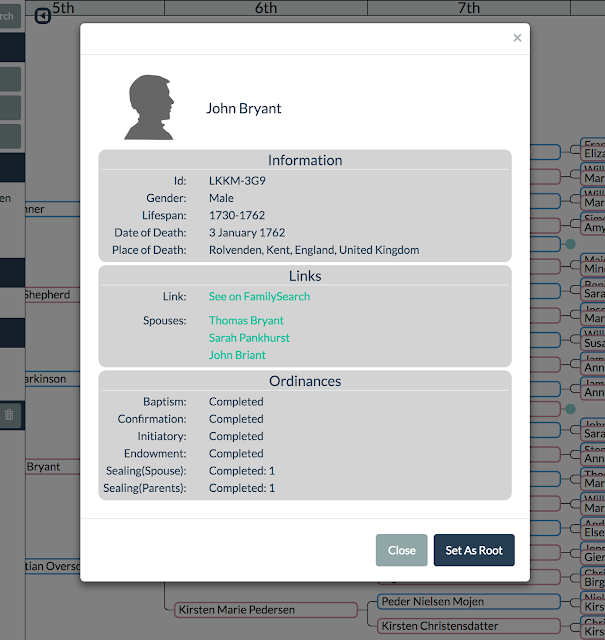
Task: Click the trash icon in the sidebar
Action: [x=9, y=415]
